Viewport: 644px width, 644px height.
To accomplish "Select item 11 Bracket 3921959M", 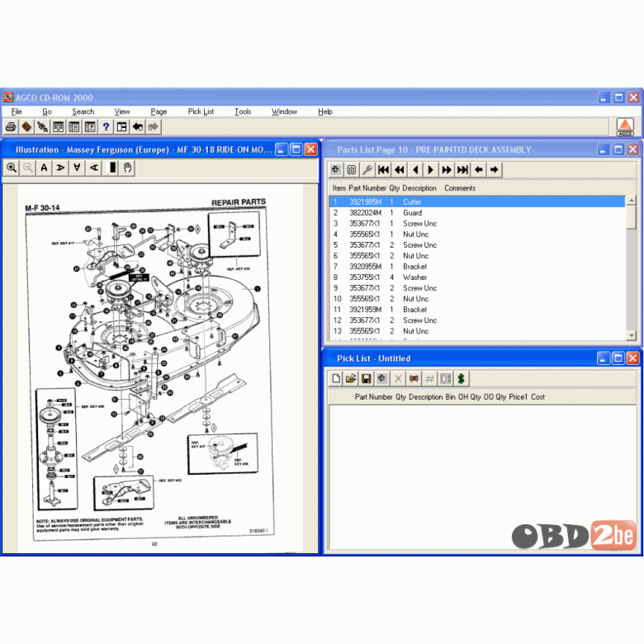I will pyautogui.click(x=477, y=310).
